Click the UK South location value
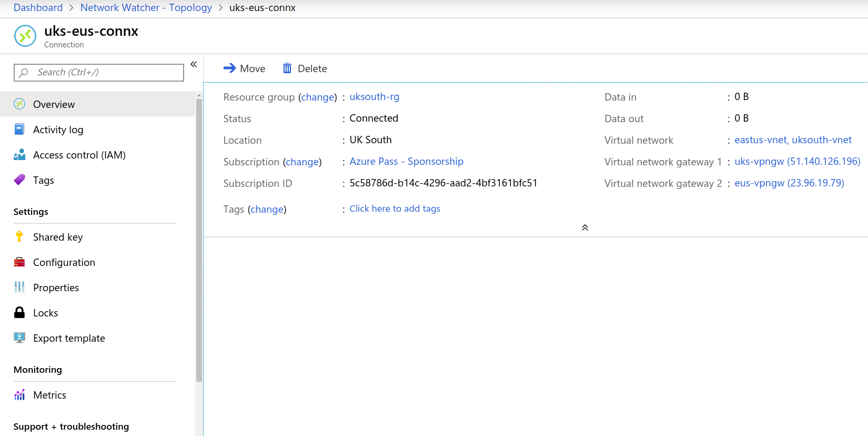Screen dimensions: 868x436 371,140
